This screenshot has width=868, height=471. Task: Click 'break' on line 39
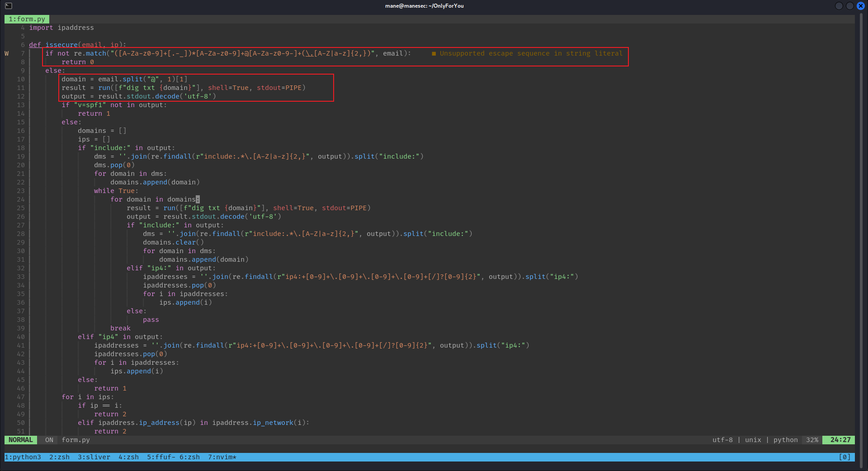[x=120, y=328]
